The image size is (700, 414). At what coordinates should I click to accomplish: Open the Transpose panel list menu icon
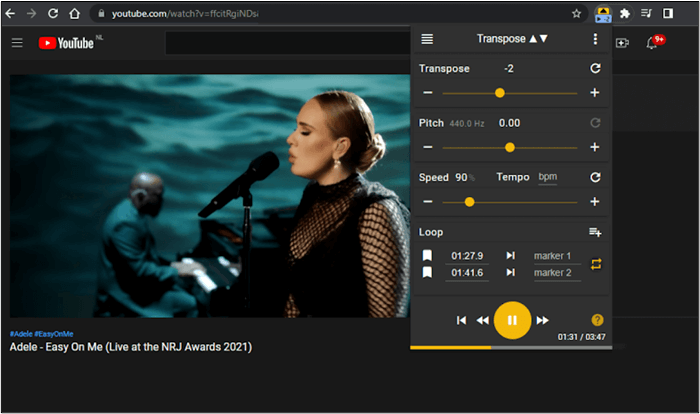(427, 39)
